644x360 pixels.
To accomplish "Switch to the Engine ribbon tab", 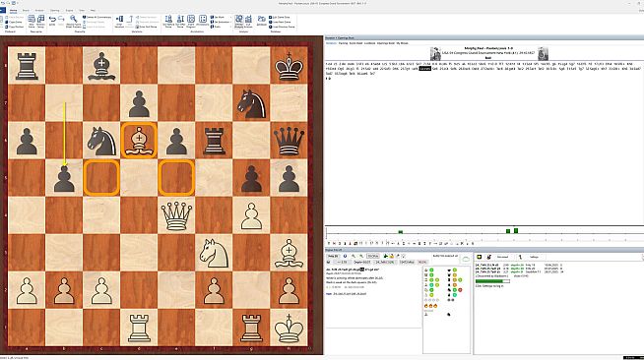I will pyautogui.click(x=69, y=10).
